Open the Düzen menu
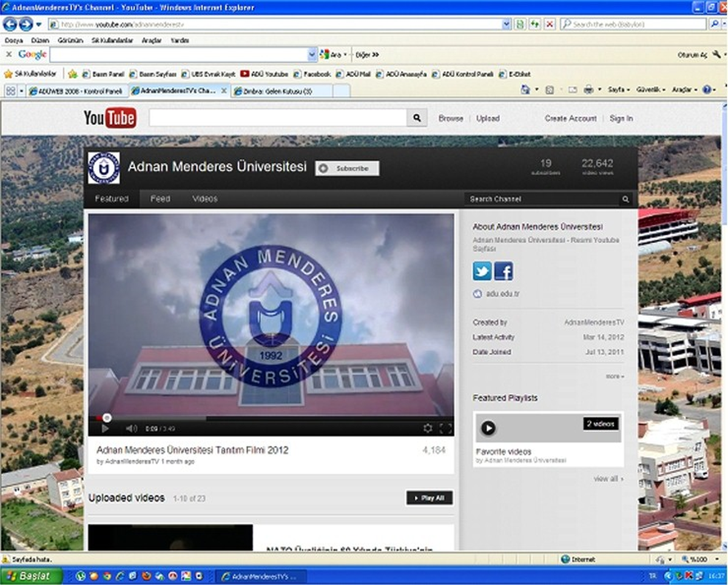This screenshot has height=585, width=728. coord(39,40)
